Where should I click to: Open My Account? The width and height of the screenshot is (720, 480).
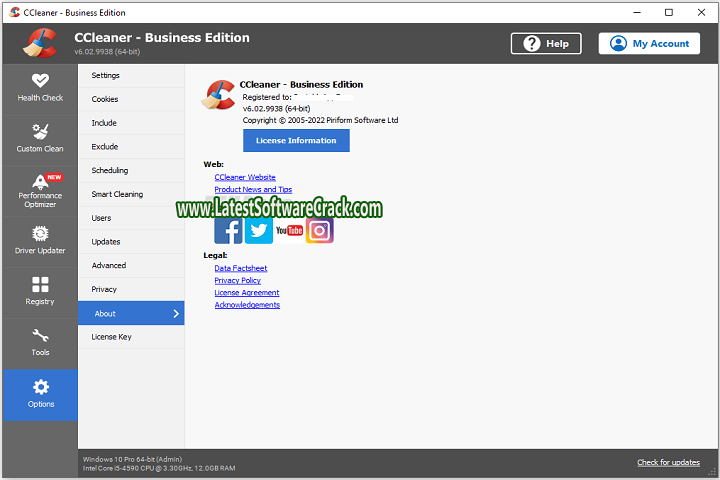coord(649,44)
